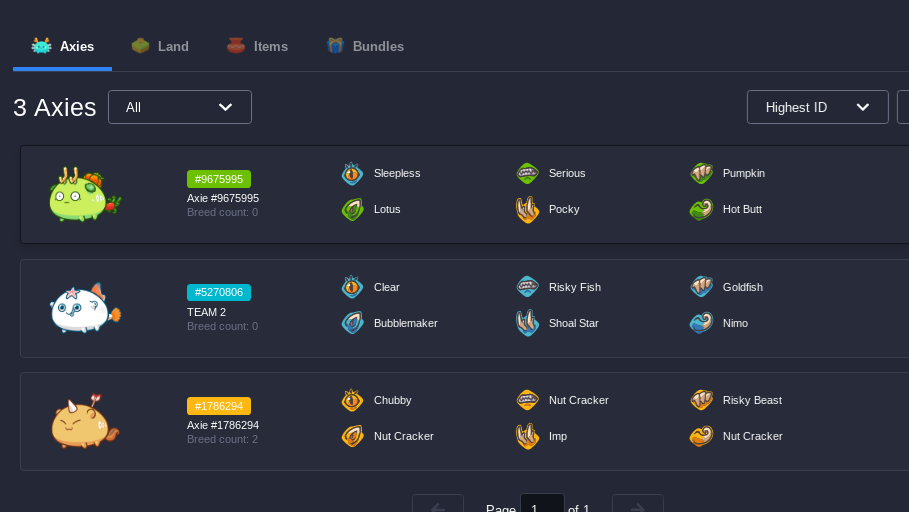Click the "Sleepless" part label
This screenshot has width=909, height=512.
click(x=397, y=173)
